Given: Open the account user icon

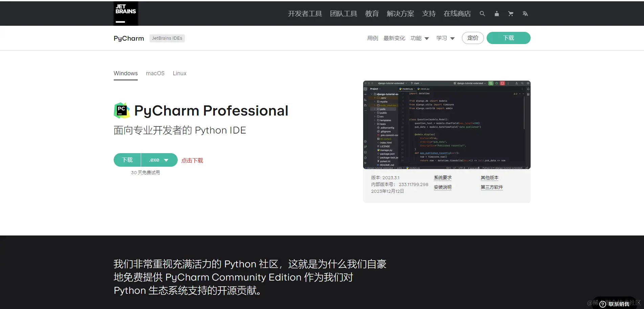Looking at the screenshot, I should (x=496, y=14).
